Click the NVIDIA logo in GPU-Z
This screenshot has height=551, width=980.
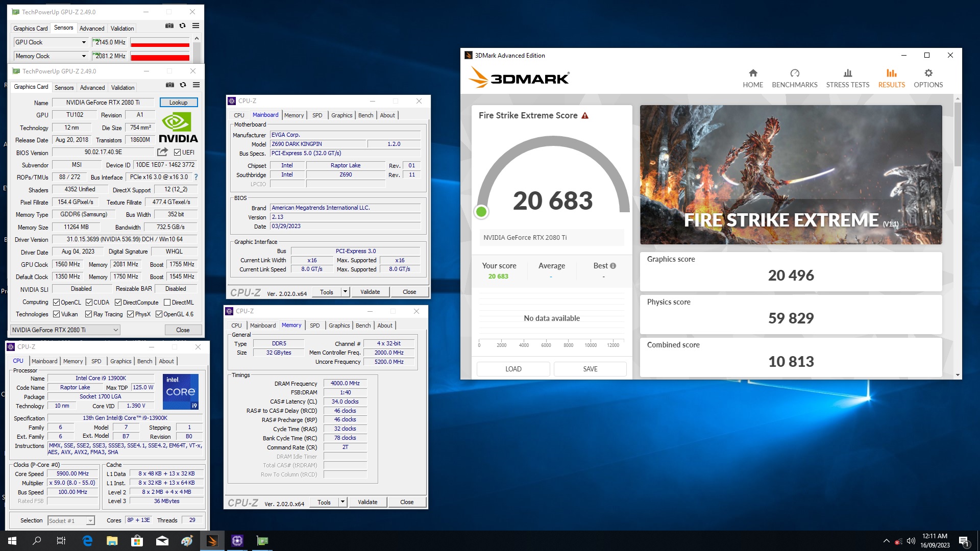(178, 128)
